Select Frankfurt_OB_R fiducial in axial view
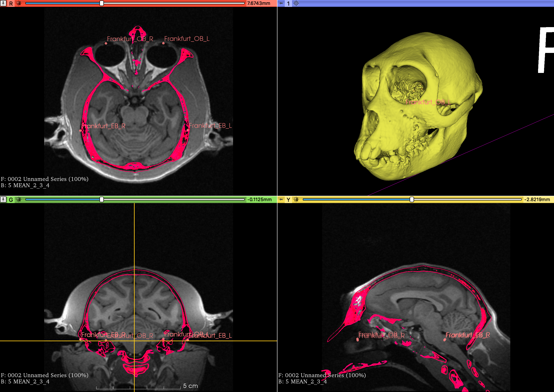The image size is (554, 392). pos(106,43)
